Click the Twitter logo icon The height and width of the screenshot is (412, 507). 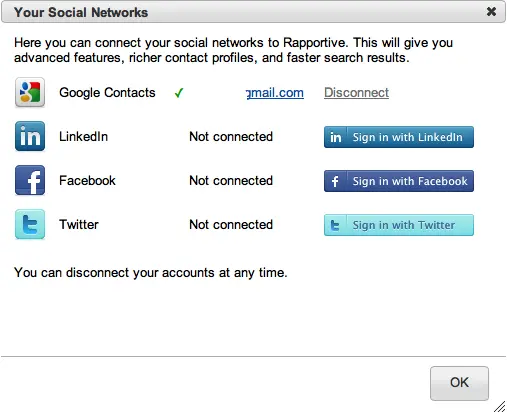pos(30,224)
